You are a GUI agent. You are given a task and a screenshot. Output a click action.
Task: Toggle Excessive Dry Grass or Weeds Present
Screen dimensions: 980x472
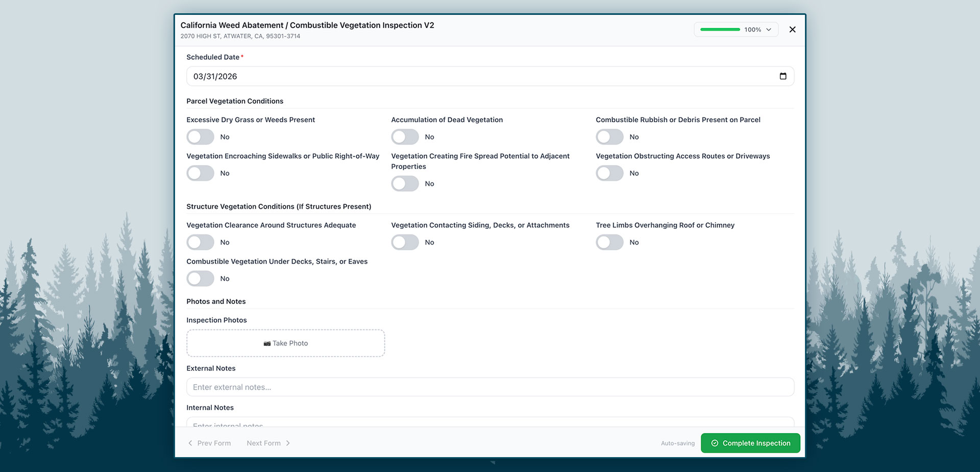click(200, 137)
